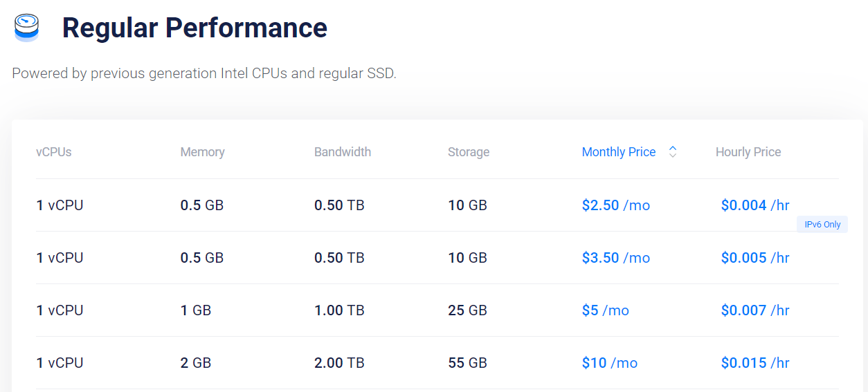This screenshot has width=868, height=392.
Task: Click the $0.005 /hr hourly price
Action: point(755,258)
